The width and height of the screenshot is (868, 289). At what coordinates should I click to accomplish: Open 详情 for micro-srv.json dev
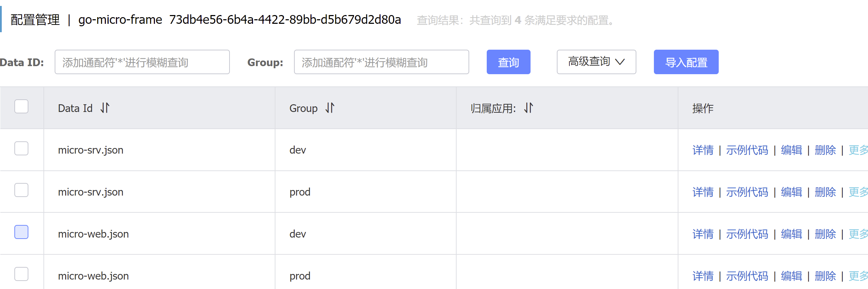coord(703,150)
